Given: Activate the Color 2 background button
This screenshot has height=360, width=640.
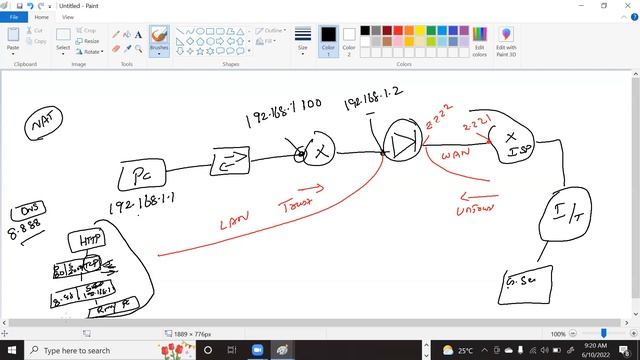Looking at the screenshot, I should click(x=349, y=42).
